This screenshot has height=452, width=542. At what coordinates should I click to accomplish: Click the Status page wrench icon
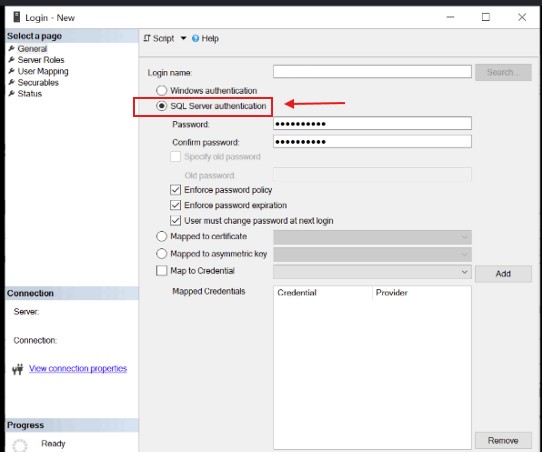(12, 94)
